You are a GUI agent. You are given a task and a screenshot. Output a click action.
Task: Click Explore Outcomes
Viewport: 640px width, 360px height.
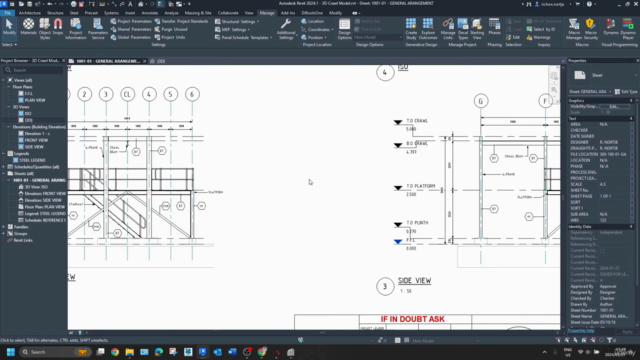point(428,29)
